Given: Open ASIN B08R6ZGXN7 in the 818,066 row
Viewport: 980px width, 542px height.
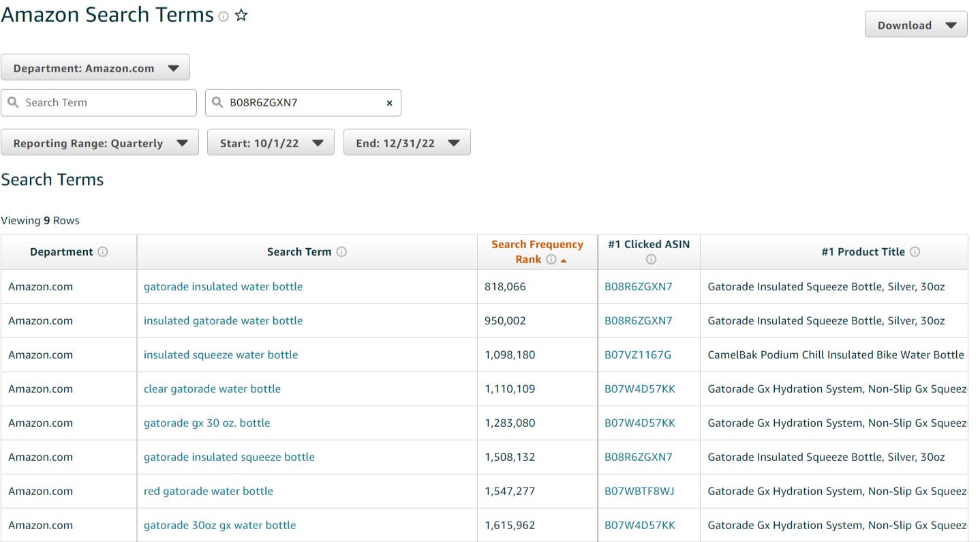Looking at the screenshot, I should (639, 286).
